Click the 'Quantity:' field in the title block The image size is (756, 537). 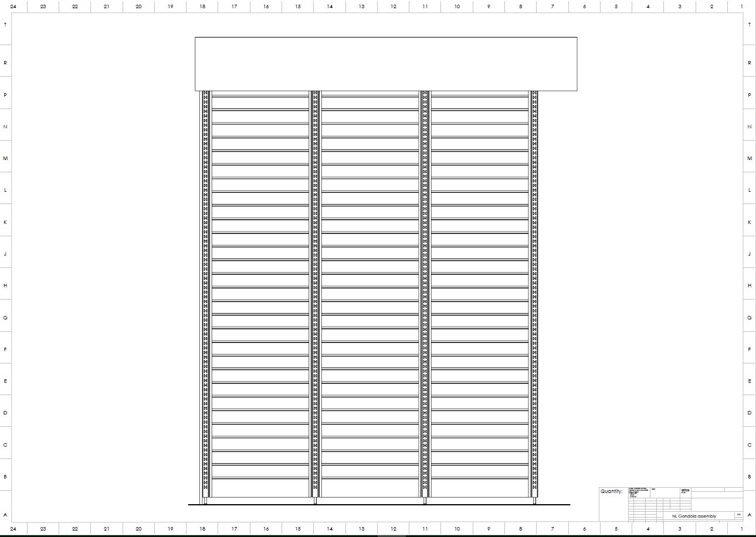point(611,491)
